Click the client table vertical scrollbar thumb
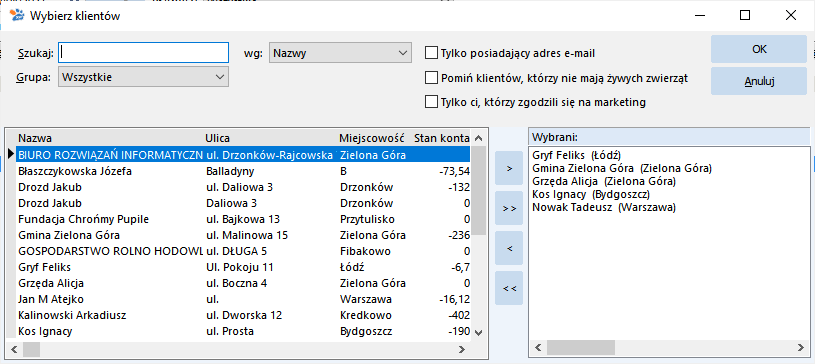 coord(479,190)
